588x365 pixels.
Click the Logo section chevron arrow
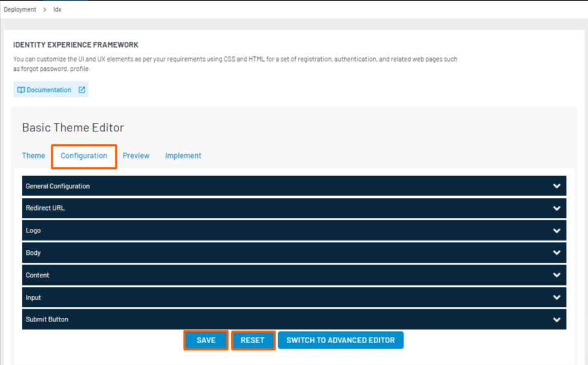[x=557, y=231]
